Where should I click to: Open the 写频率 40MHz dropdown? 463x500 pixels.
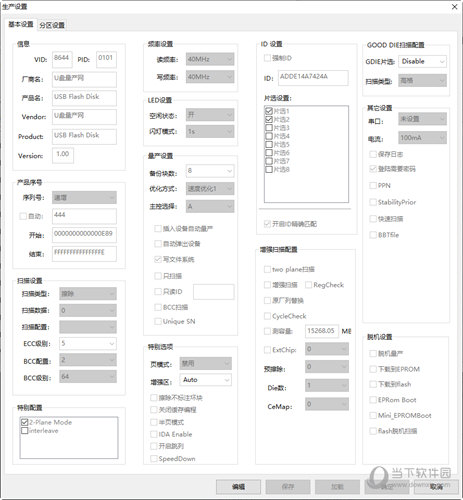point(210,77)
